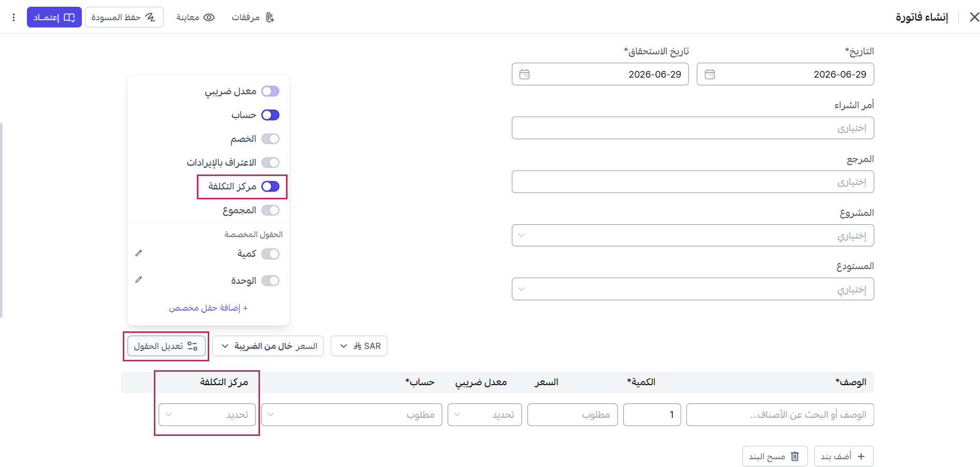This screenshot has width=980, height=467.
Task: Expand the المشروع project dropdown
Action: click(x=693, y=236)
